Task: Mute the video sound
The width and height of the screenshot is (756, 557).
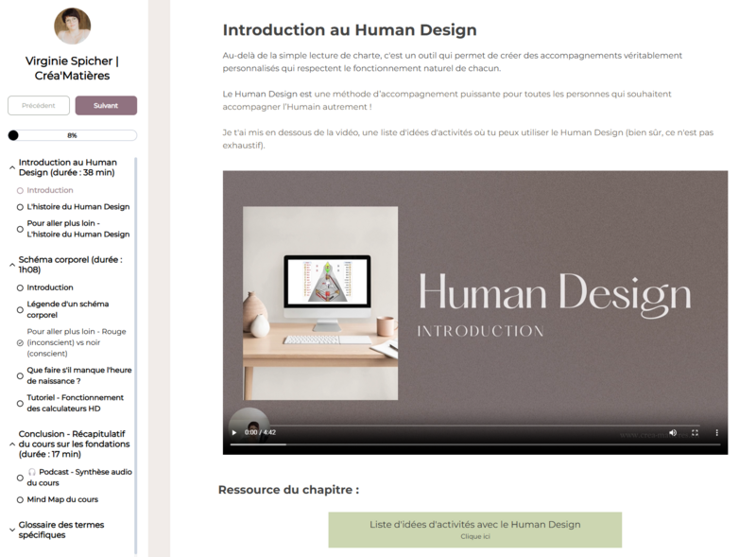Action: point(673,432)
